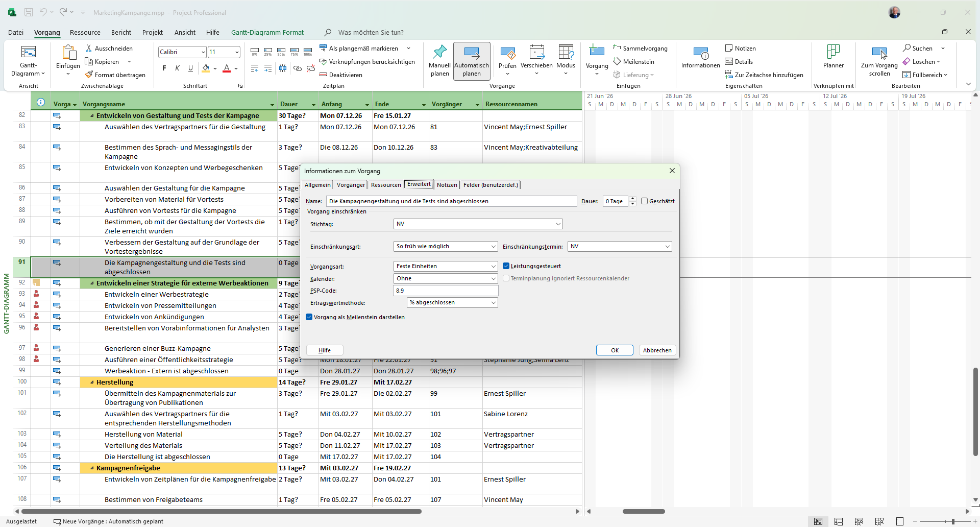The image size is (980, 527).
Task: Click Zum Vorgang scrollen icon
Action: [x=879, y=53]
